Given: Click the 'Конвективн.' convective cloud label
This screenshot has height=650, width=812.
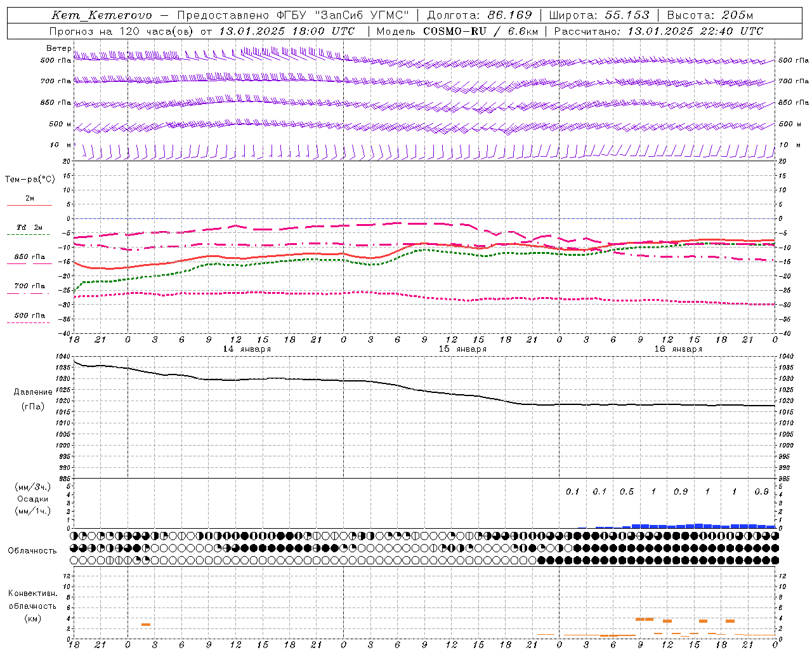Looking at the screenshot, I should click(32, 594).
